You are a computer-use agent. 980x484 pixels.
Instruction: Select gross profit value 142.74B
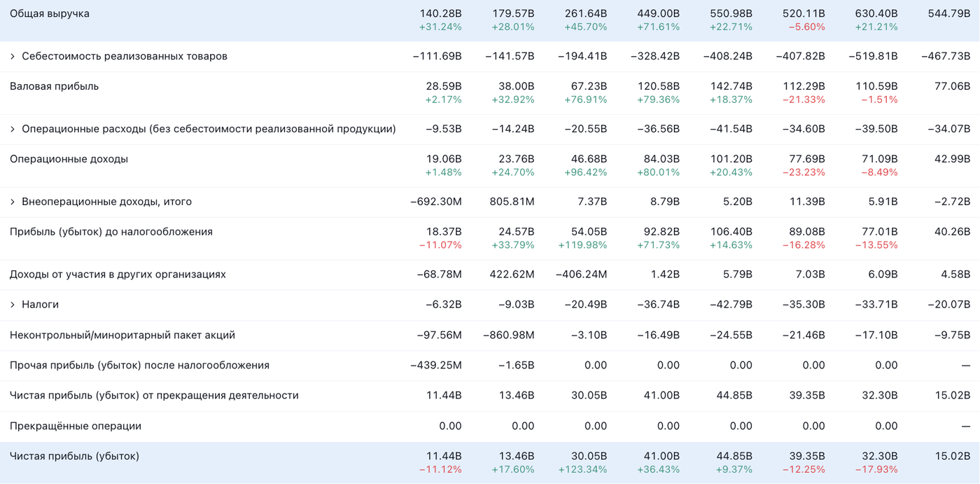click(731, 86)
